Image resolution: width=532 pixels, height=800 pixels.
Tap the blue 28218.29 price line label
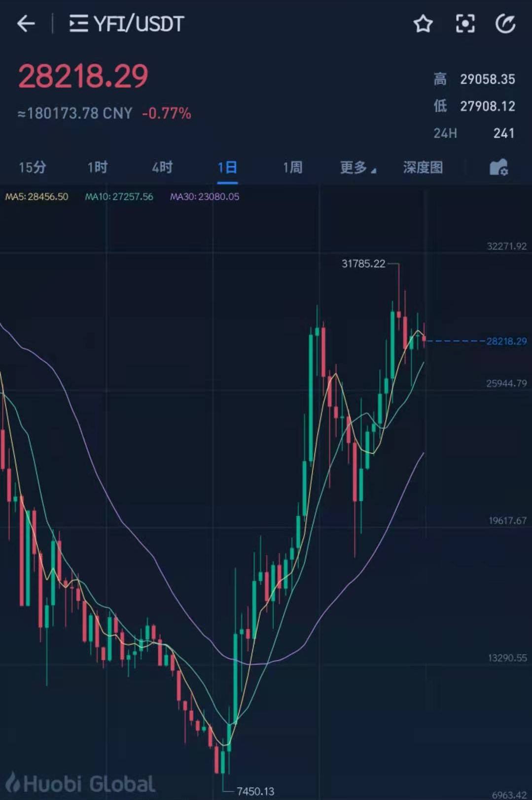506,341
